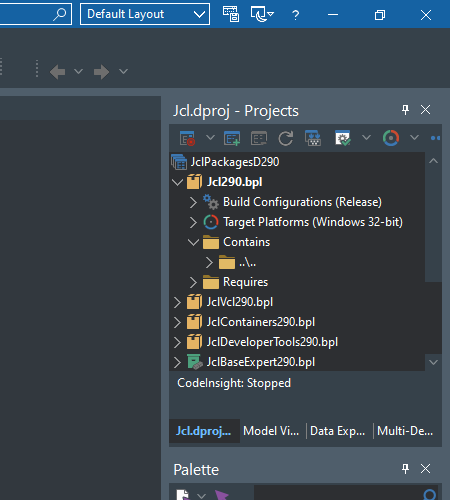Collapse the Jcl290.bpl node
The image size is (450, 500).
[x=177, y=182]
